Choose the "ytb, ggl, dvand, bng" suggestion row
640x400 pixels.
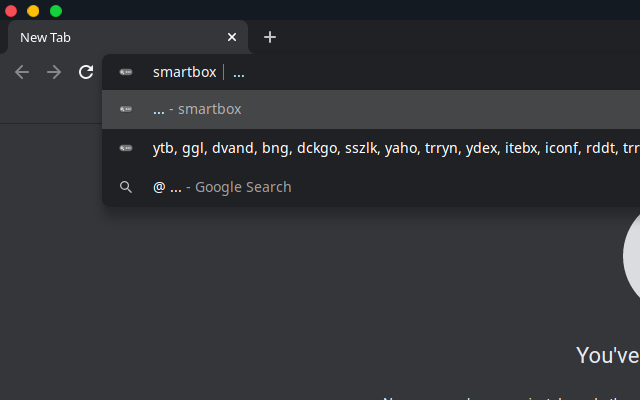[x=371, y=148]
